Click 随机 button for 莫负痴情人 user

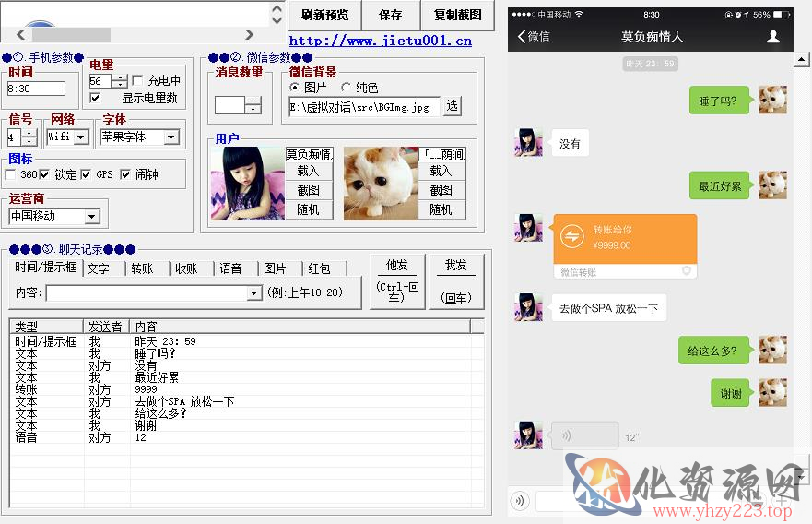[308, 209]
